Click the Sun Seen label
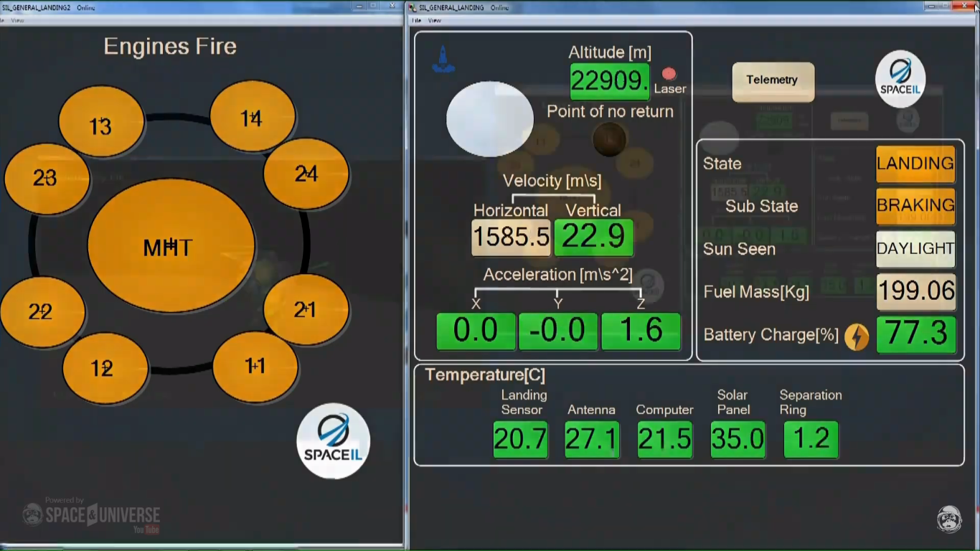The width and height of the screenshot is (980, 551). coord(739,250)
